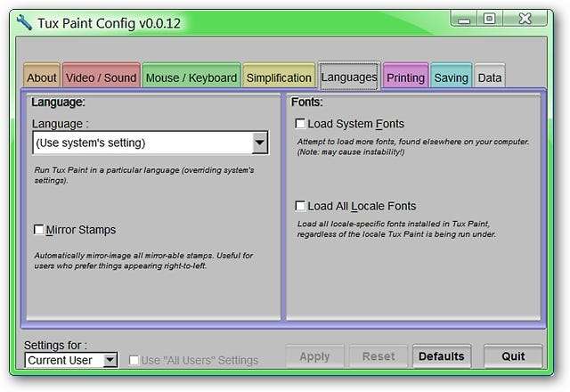Image resolution: width=570 pixels, height=392 pixels.
Task: Maximize the Tux Paint Config window
Action: [x=489, y=19]
